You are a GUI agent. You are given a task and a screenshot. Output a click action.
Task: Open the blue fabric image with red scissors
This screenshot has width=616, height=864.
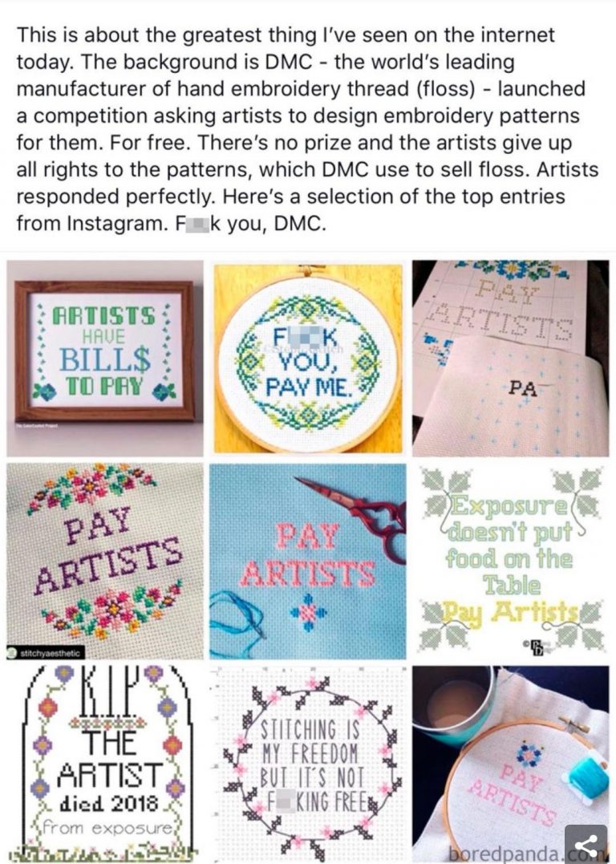tap(307, 561)
